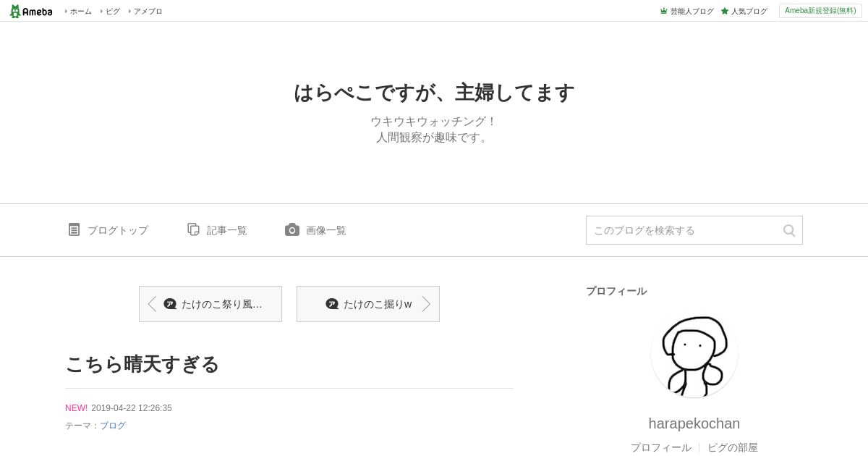This screenshot has height=456, width=868.
Task: Click the star icon beside 人気ブログ
Action: click(x=725, y=11)
